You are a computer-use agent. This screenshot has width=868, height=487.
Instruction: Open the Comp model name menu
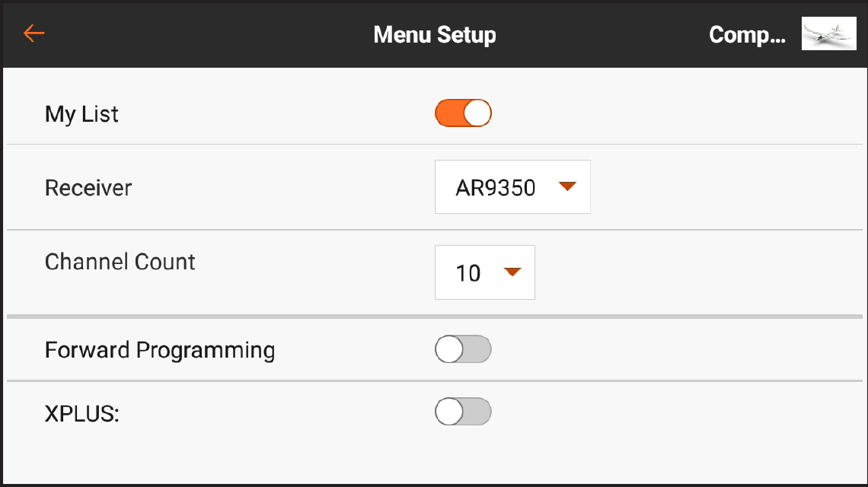[747, 33]
